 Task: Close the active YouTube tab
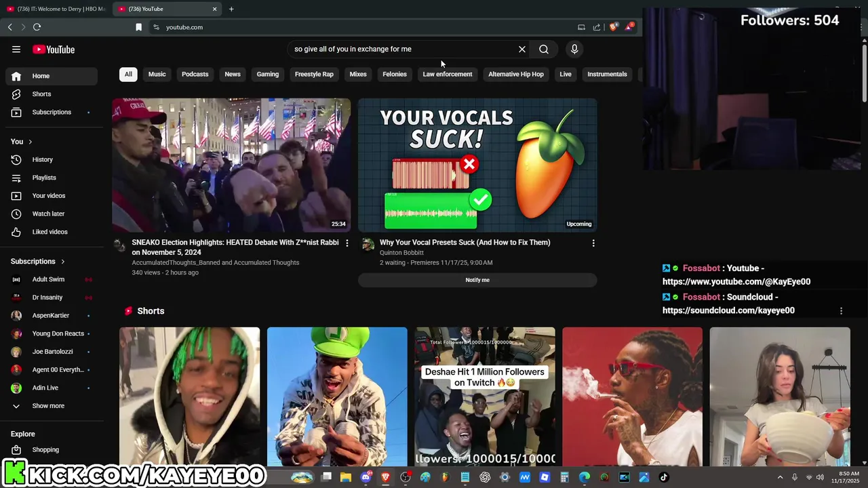(215, 9)
